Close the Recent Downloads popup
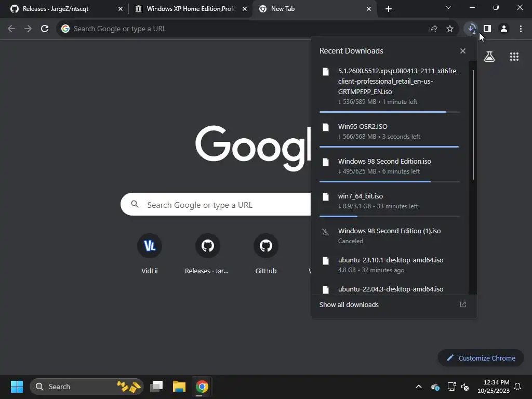532x399 pixels. click(x=463, y=51)
